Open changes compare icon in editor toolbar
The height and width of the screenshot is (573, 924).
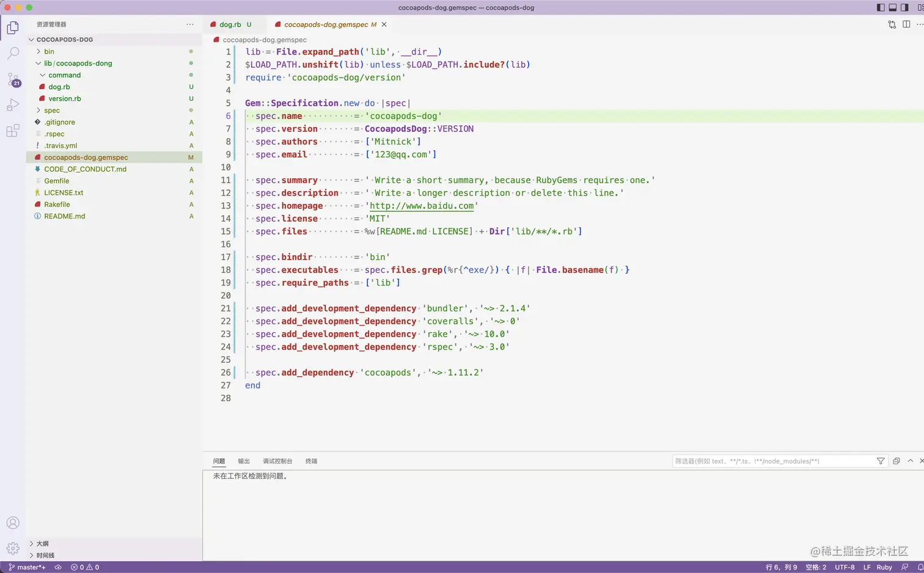coord(892,24)
